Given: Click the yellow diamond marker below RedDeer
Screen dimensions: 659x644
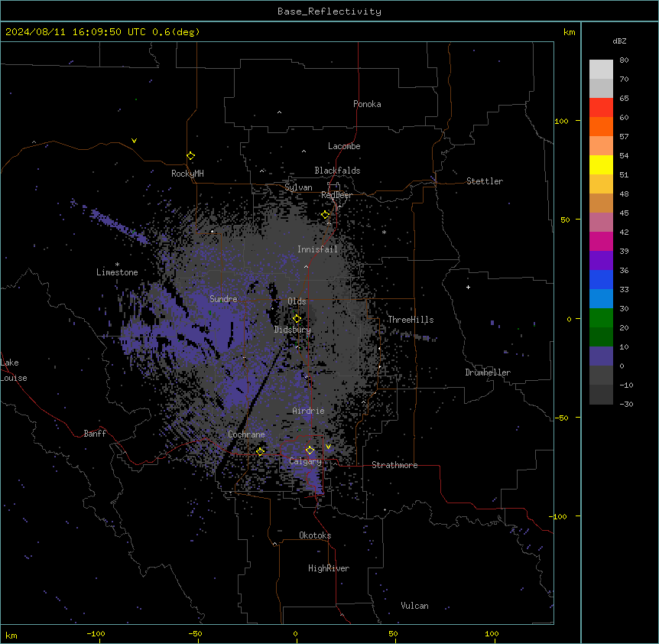Looking at the screenshot, I should click(x=326, y=215).
